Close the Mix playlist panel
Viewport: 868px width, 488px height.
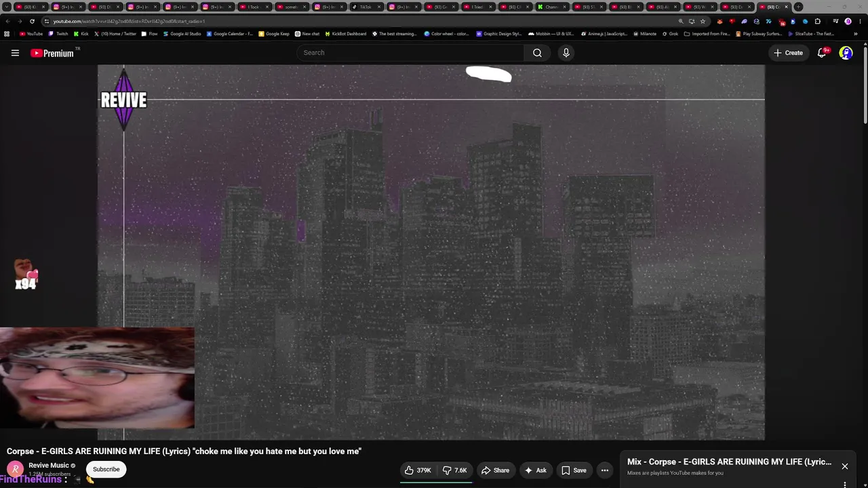pos(845,466)
